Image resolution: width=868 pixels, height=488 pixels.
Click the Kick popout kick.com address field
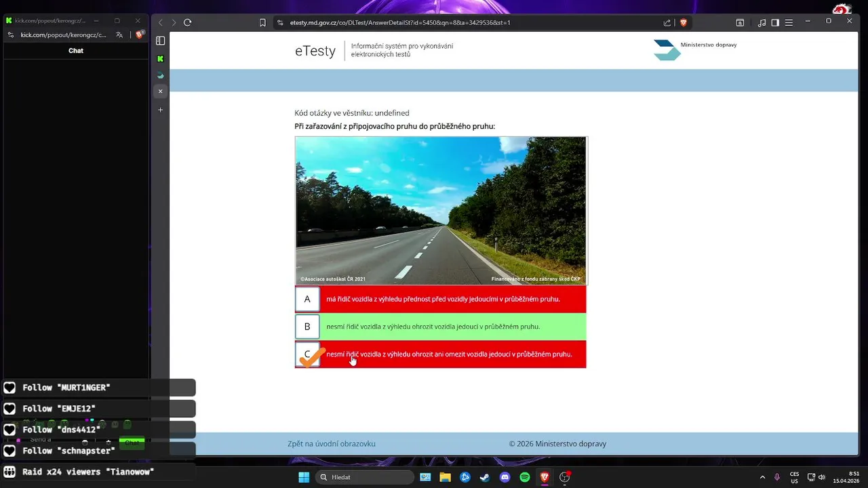63,35
